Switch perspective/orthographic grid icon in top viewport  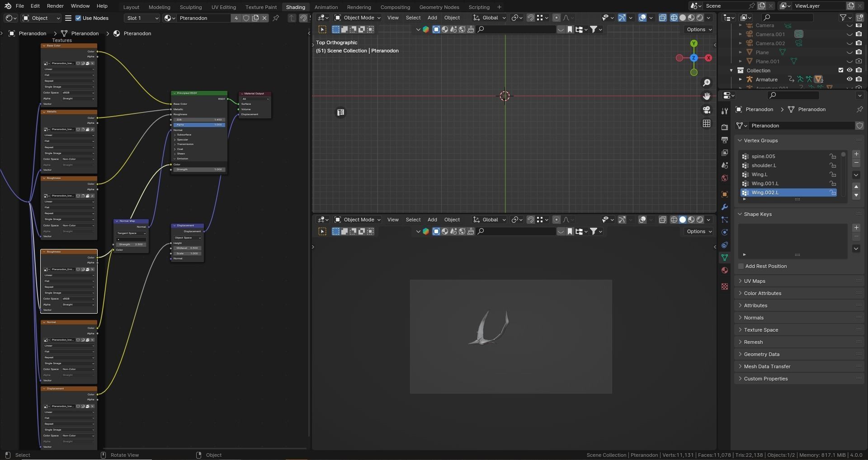pos(707,123)
